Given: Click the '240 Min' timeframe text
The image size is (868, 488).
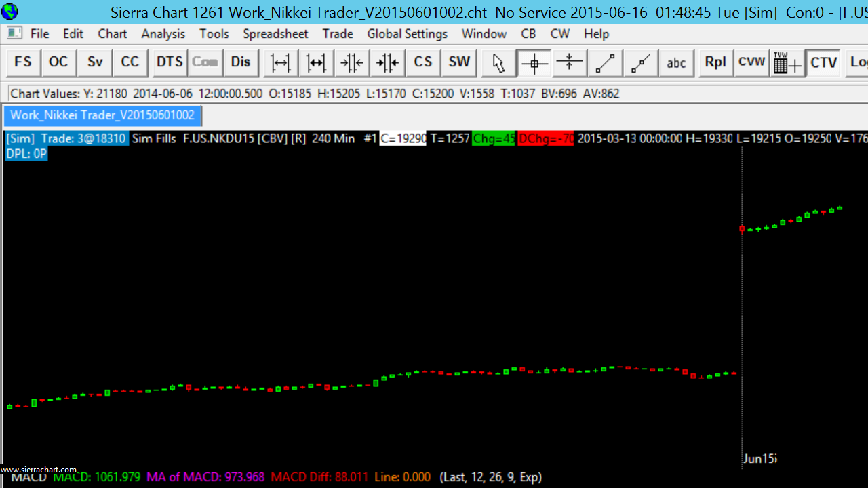Looking at the screenshot, I should [x=334, y=138].
